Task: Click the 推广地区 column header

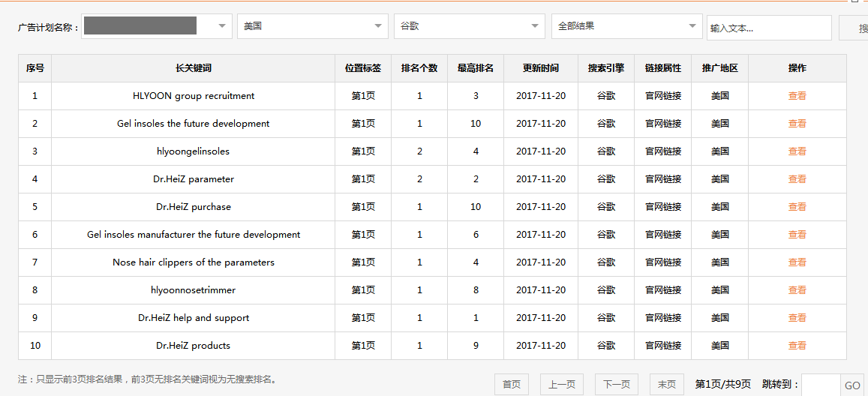Action: (719, 68)
